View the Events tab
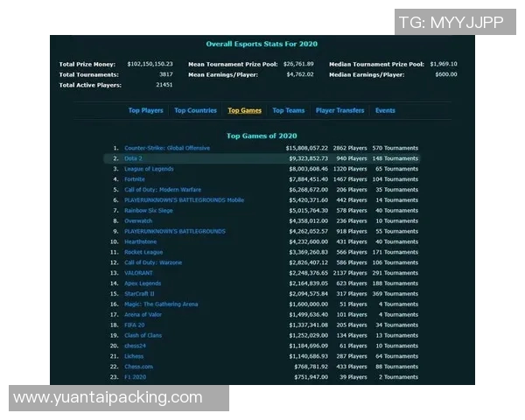 point(385,111)
